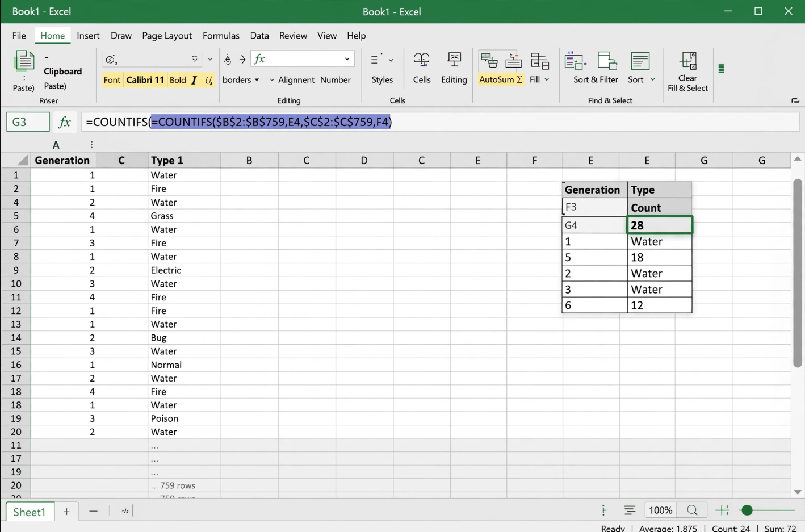Click Clear Fill & Select button
This screenshot has height=532, width=805.
[x=687, y=83]
